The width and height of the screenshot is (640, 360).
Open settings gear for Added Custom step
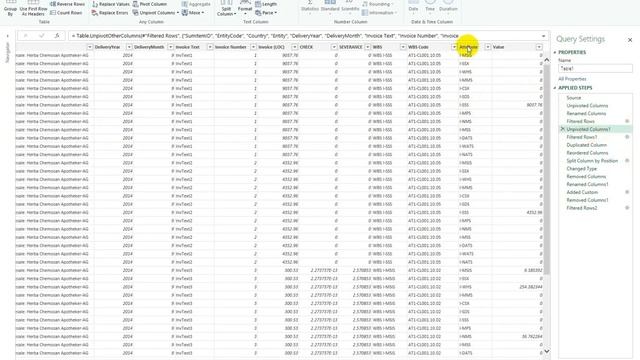point(627,192)
